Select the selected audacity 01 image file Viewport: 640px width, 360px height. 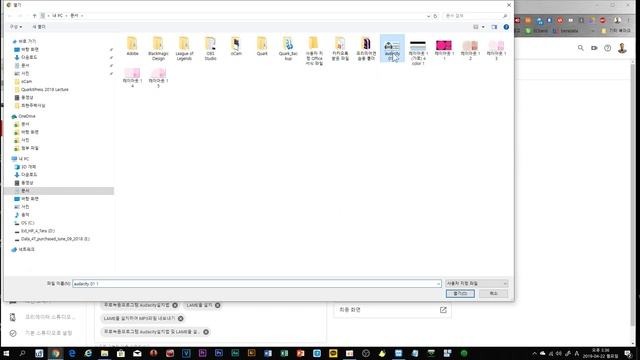point(392,49)
